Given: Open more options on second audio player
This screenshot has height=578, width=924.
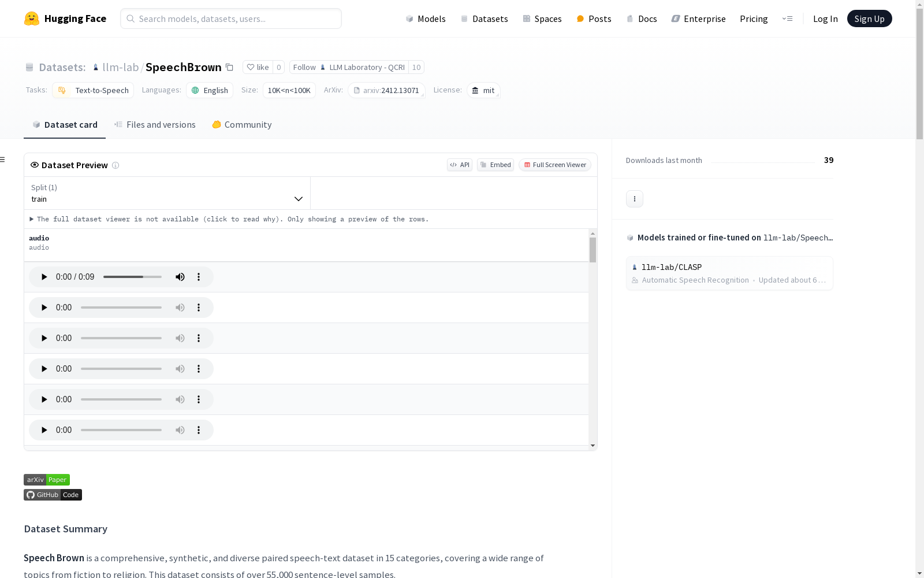Looking at the screenshot, I should (x=199, y=307).
